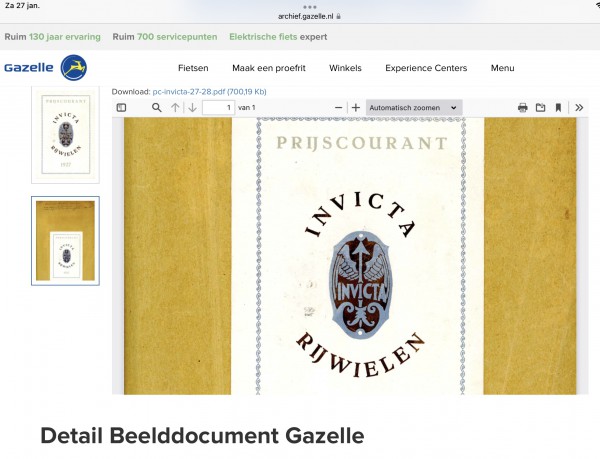Image resolution: width=600 pixels, height=459 pixels.
Task: Open file icon in PDF toolbar
Action: pos(540,108)
